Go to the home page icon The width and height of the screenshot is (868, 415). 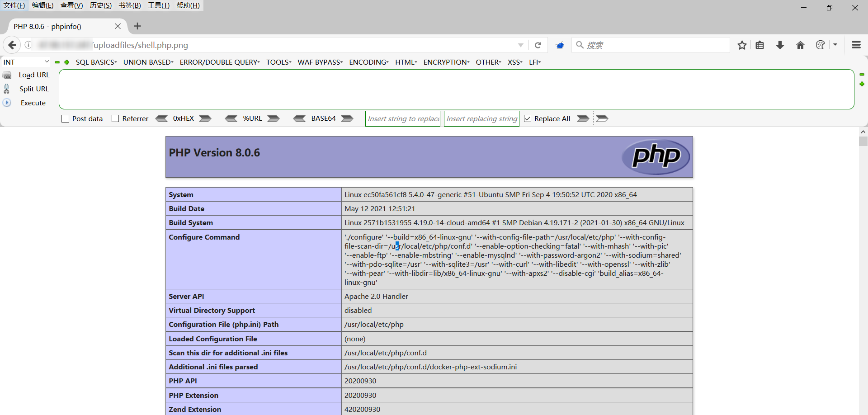click(800, 45)
